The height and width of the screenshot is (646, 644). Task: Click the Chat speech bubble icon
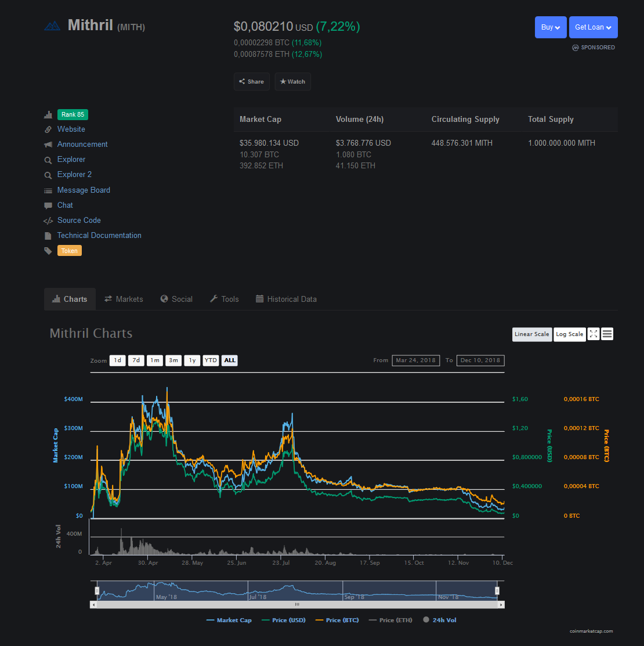click(x=48, y=205)
